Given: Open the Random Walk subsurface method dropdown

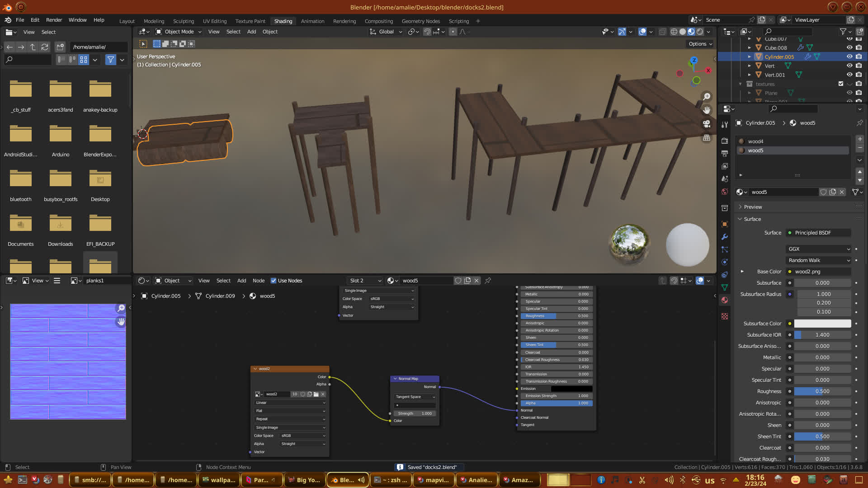Looking at the screenshot, I should coord(819,260).
